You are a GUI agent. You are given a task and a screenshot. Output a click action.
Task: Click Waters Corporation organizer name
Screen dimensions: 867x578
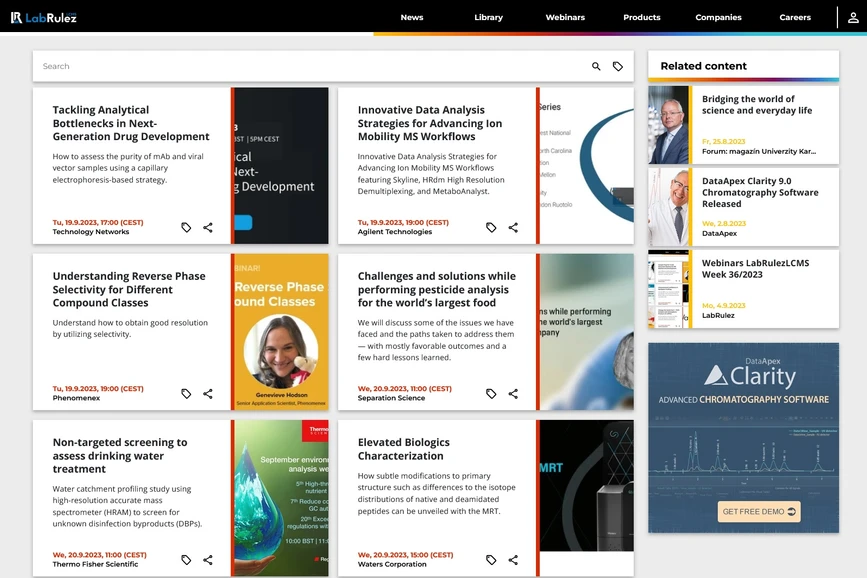[x=392, y=564]
